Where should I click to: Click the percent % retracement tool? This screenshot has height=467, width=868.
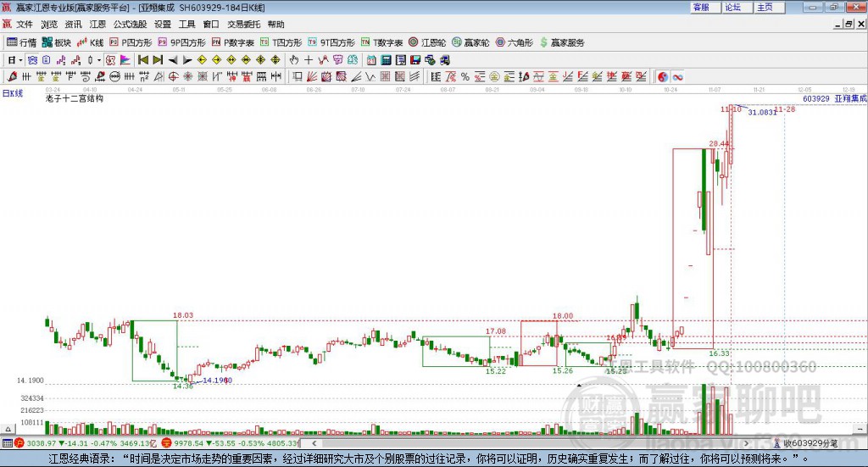point(465,77)
